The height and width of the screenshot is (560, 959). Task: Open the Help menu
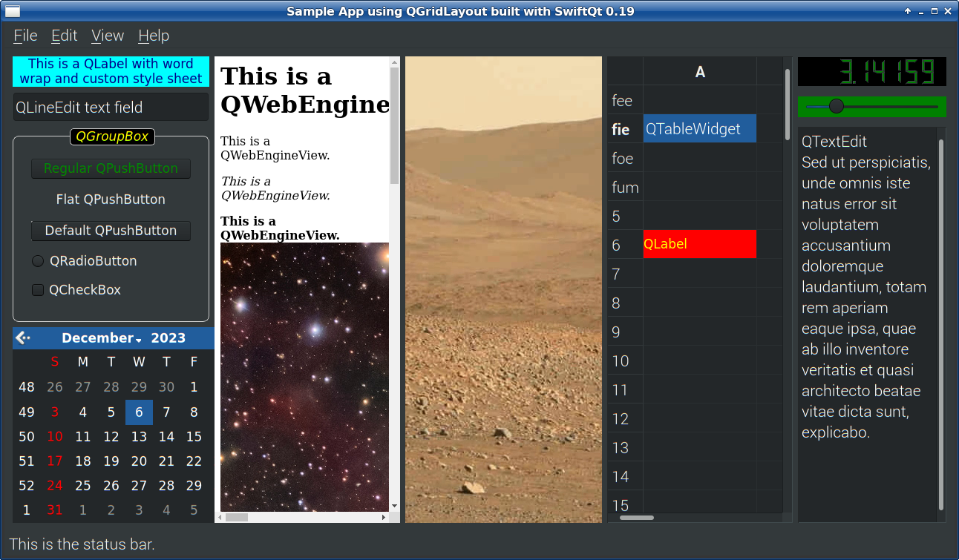154,36
